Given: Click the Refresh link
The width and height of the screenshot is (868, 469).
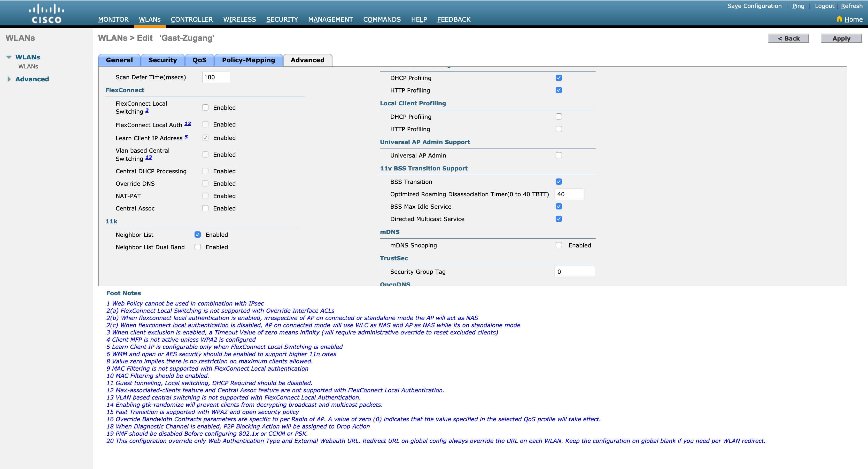Looking at the screenshot, I should click(x=851, y=6).
